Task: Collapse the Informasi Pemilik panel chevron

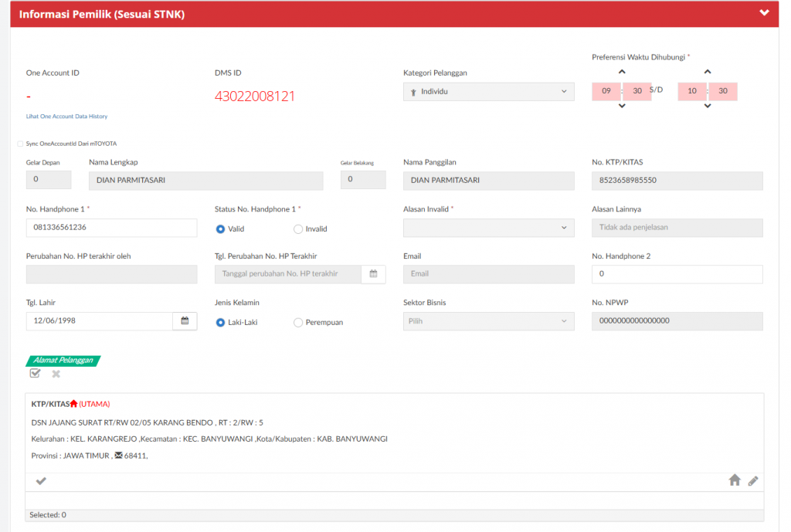Action: point(765,13)
